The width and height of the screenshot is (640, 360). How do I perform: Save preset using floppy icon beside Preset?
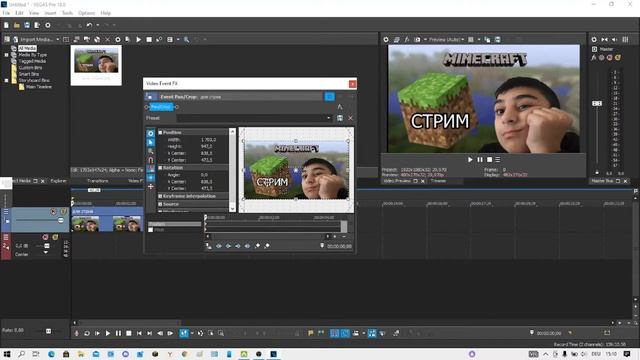pyautogui.click(x=340, y=118)
